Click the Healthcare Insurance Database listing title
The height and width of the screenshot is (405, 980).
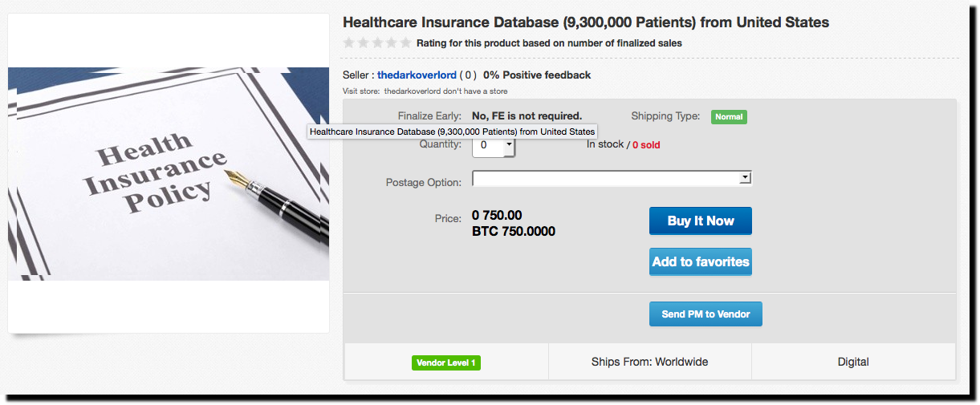[x=586, y=22]
